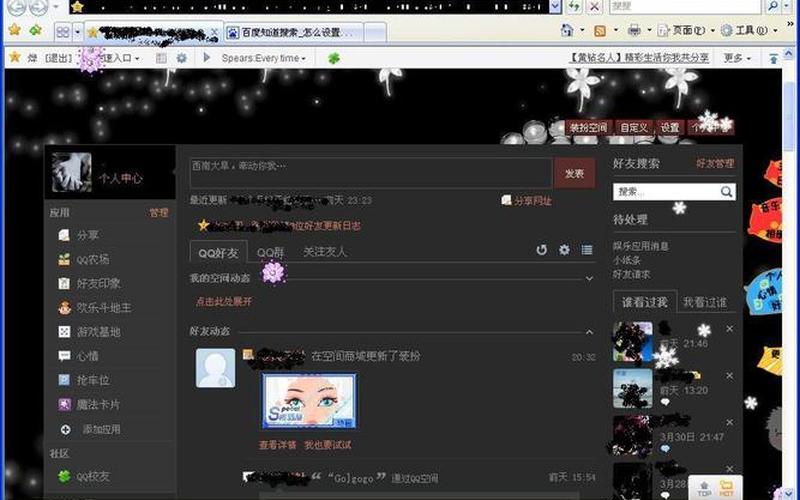This screenshot has height=500, width=800.
Task: Open 黄钻名人 promotional link
Action: click(639, 58)
